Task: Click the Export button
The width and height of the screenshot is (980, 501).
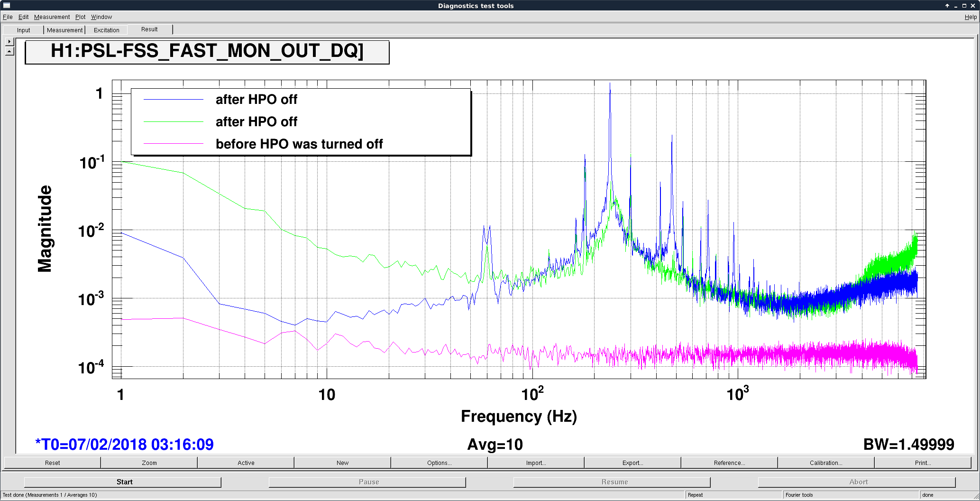Action: pyautogui.click(x=632, y=463)
